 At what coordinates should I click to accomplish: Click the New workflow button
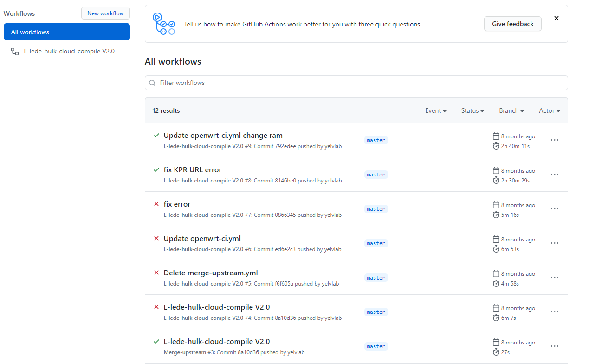coord(105,13)
